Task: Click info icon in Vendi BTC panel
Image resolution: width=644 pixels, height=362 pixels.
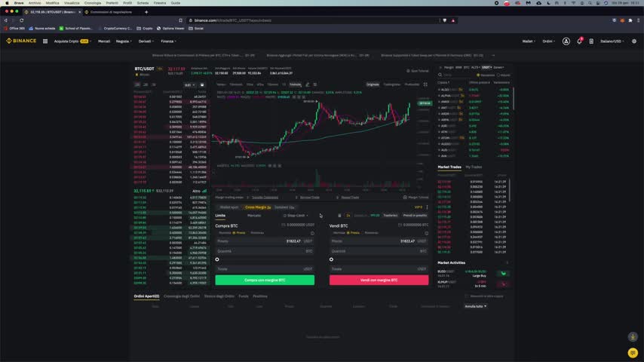Action: coord(426,233)
